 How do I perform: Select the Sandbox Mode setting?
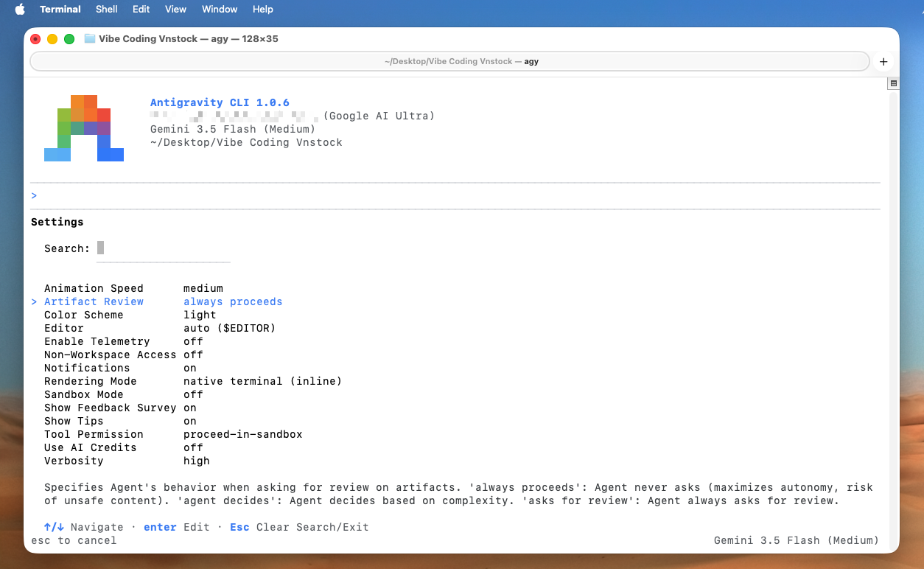(124, 394)
